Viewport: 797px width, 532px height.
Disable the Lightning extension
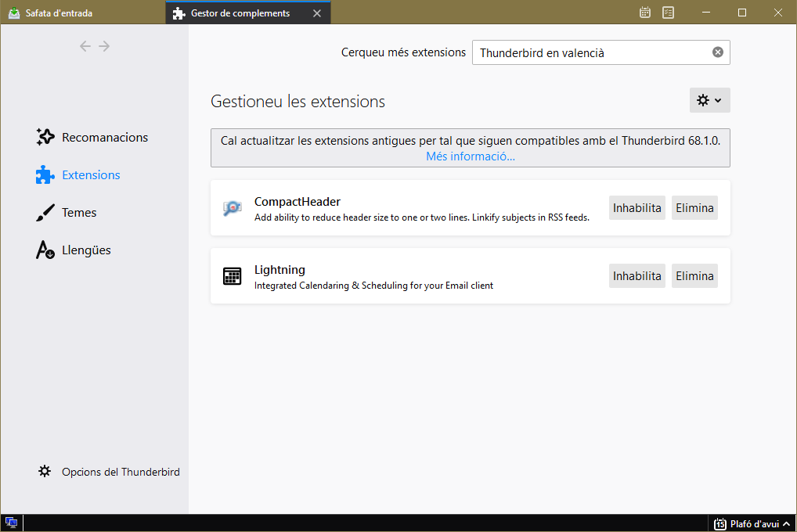tap(637, 276)
